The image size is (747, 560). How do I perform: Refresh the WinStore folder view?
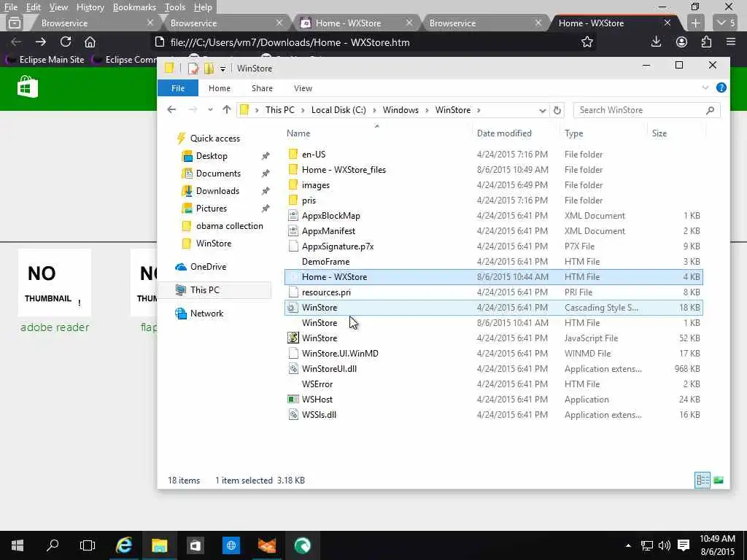tap(557, 110)
